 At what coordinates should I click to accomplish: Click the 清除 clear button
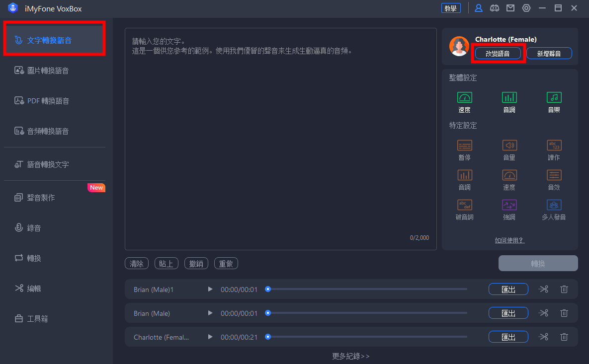(x=137, y=263)
